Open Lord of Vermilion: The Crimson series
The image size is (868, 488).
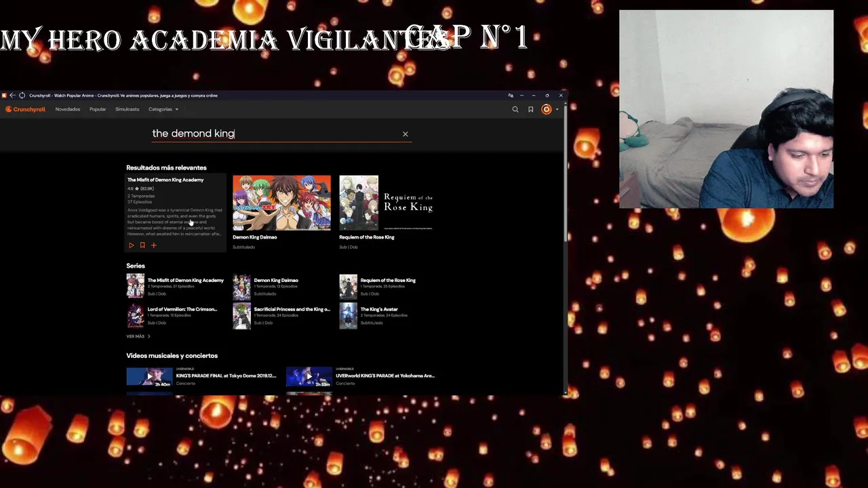click(182, 309)
